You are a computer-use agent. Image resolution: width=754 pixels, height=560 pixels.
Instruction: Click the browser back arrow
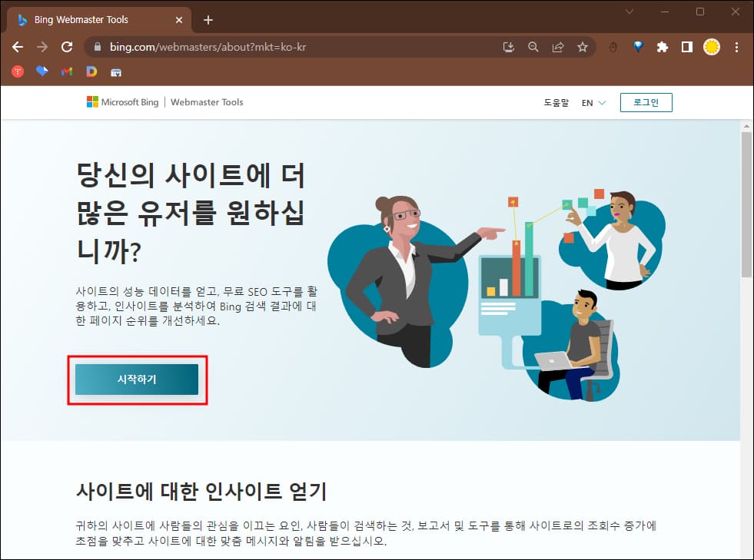[18, 47]
